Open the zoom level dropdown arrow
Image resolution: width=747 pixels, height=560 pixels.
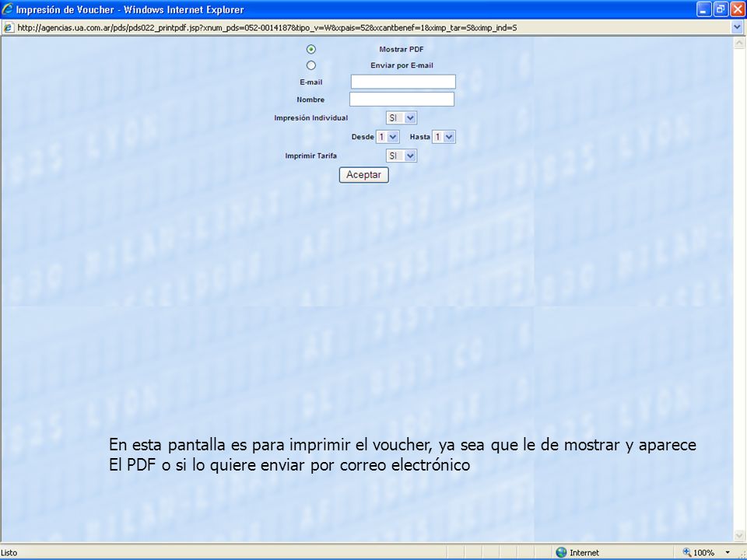(728, 552)
